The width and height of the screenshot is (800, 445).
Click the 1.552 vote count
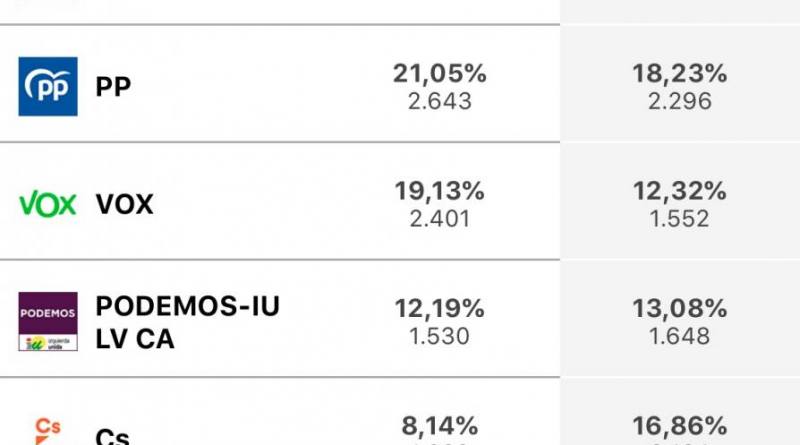[679, 219]
